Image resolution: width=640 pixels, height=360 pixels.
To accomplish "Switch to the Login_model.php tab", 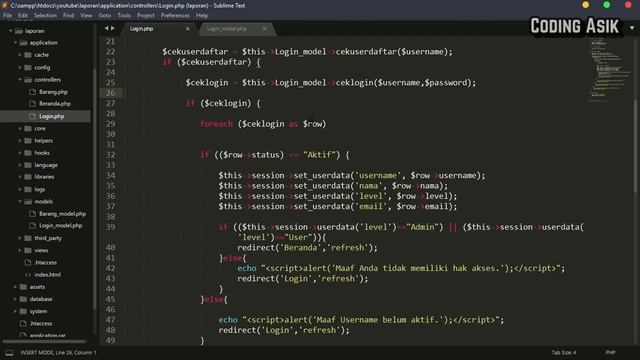I will (236, 29).
